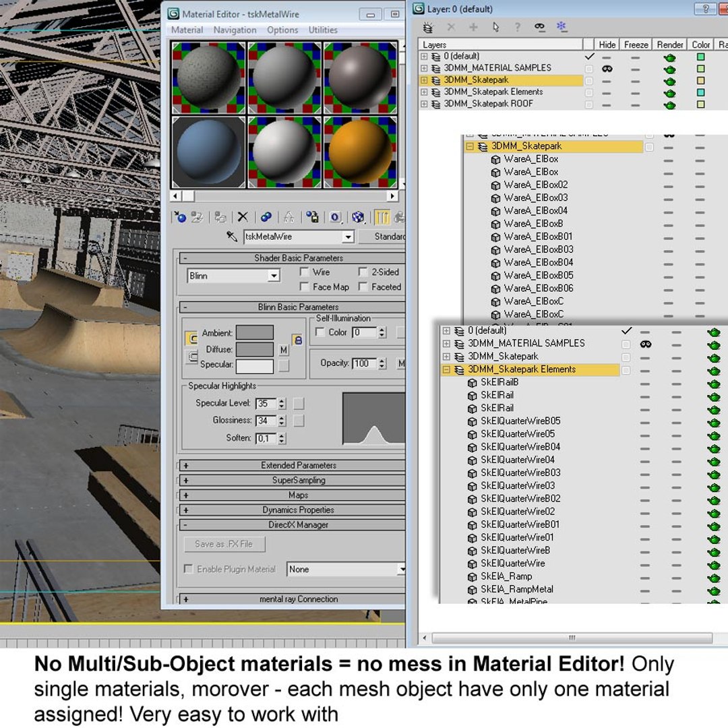Viewport: 728px width, 728px height.
Task: Click Highlight Selected Objects question icon
Action: [x=517, y=28]
